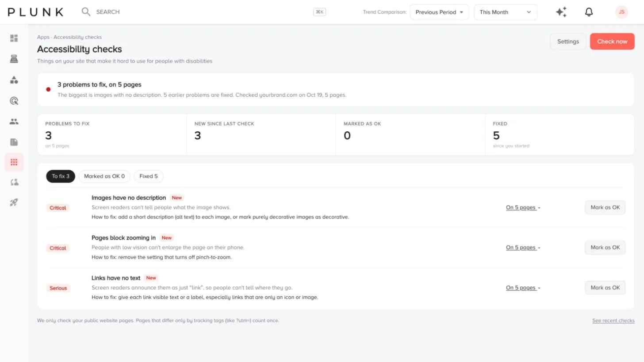
Task: Switch to the Marked as OK 0 tab
Action: coord(104,176)
